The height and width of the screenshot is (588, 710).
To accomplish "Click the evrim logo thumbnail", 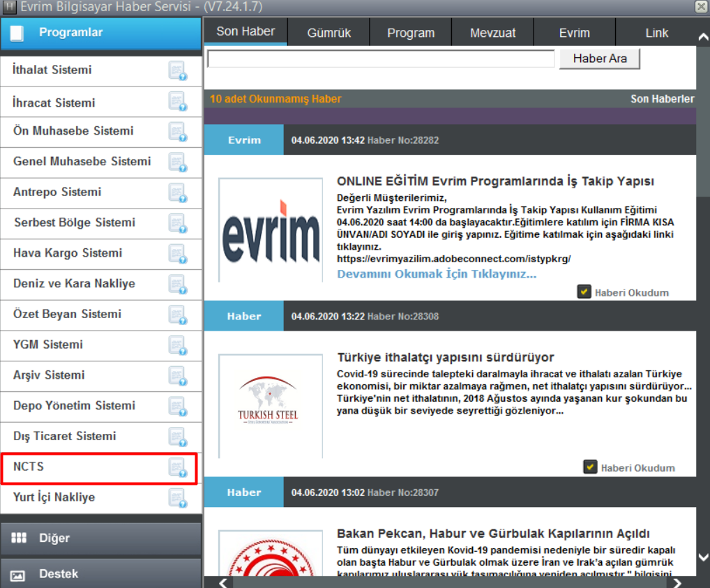I will pyautogui.click(x=271, y=229).
